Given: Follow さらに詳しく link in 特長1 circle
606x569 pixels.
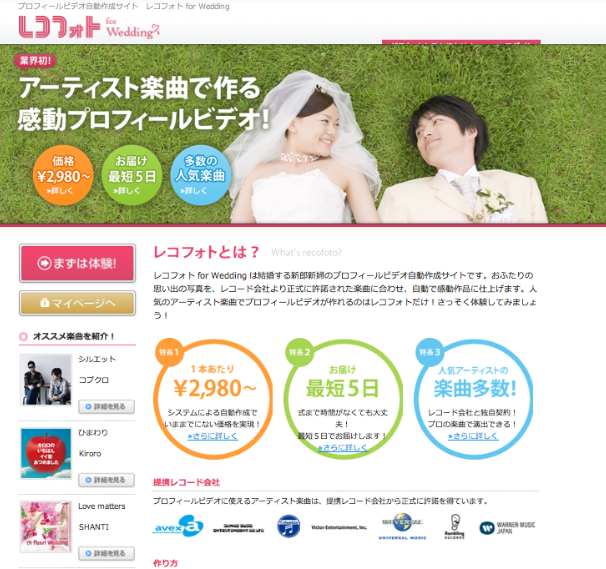Looking at the screenshot, I should (x=213, y=436).
